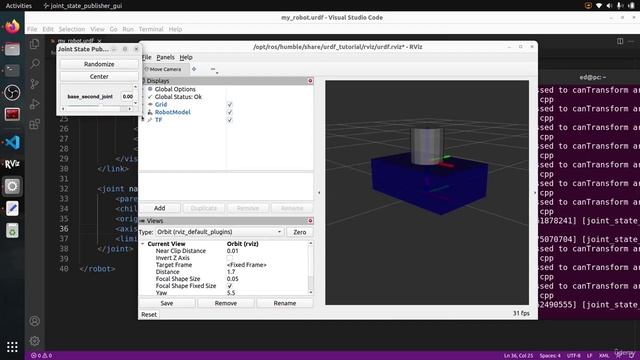Close the Displays panel in RViz

coord(310,81)
